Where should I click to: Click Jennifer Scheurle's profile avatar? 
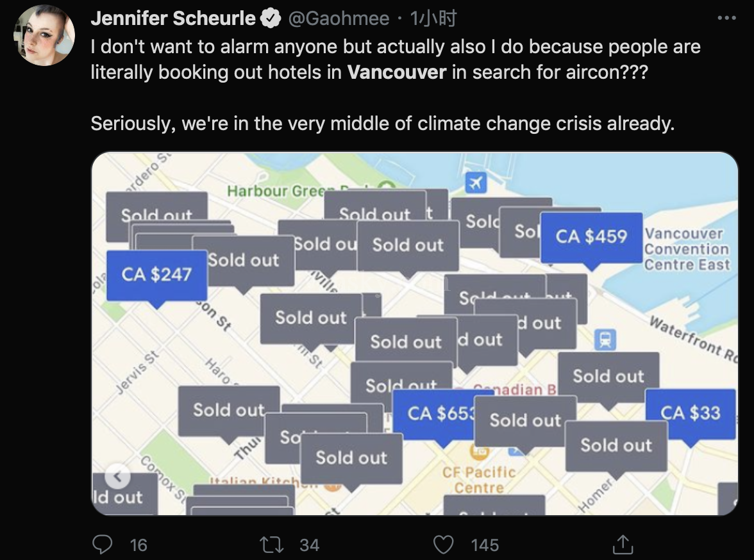click(x=45, y=35)
